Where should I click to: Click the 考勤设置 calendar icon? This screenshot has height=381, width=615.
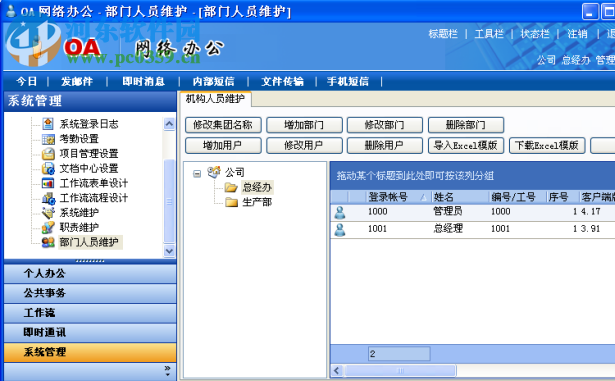coord(48,139)
